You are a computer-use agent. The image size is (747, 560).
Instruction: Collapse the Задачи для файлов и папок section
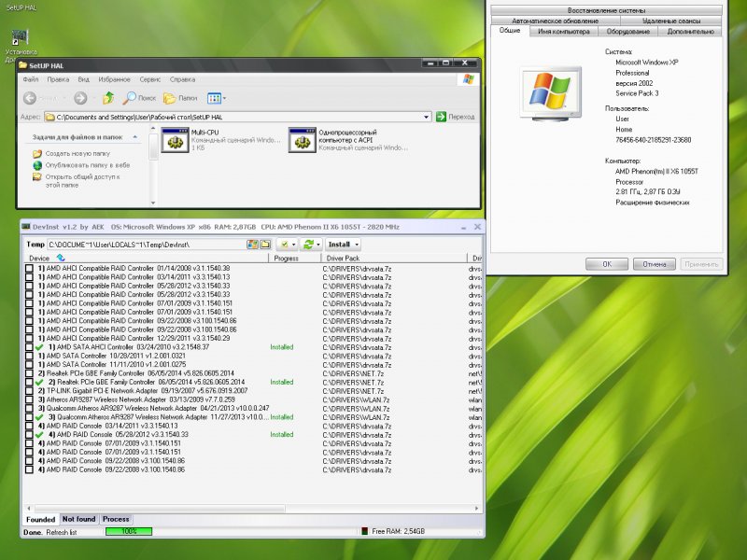(x=135, y=137)
